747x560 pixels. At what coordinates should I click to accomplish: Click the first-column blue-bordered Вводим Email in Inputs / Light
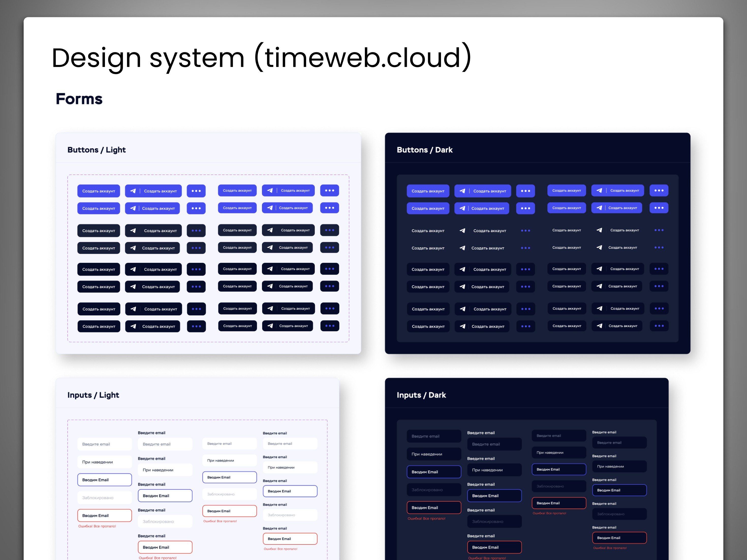click(x=104, y=480)
